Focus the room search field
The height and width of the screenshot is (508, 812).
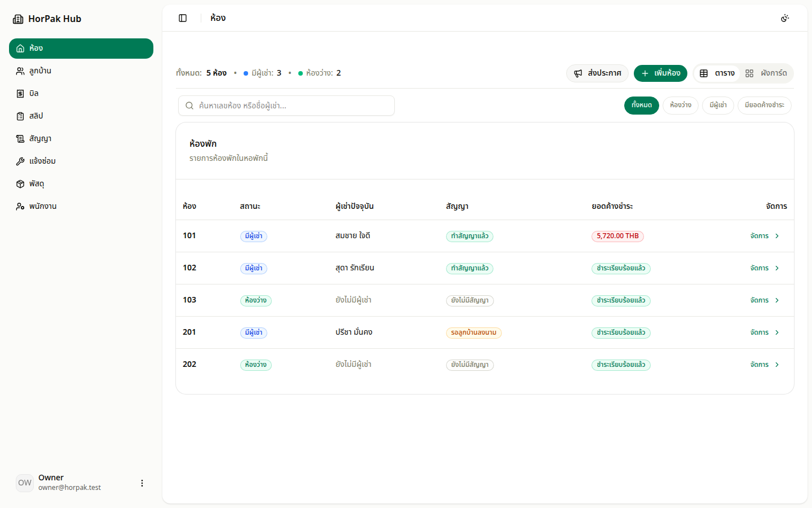[x=286, y=106]
